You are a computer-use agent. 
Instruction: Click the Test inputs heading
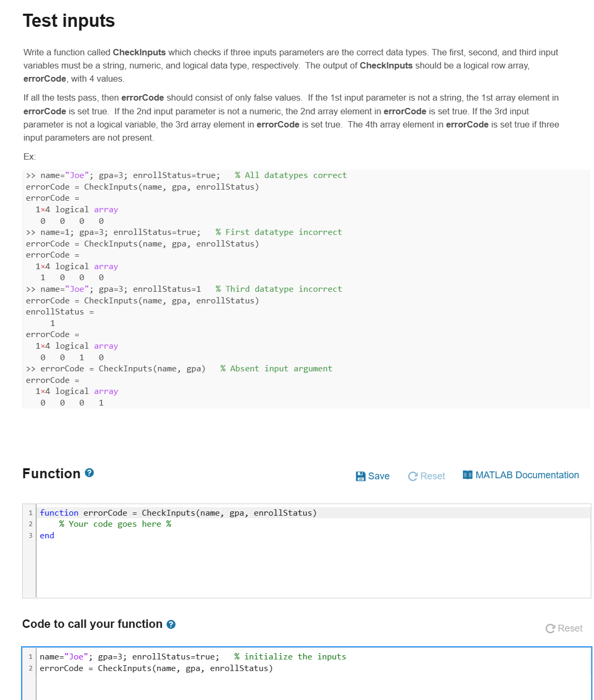69,21
